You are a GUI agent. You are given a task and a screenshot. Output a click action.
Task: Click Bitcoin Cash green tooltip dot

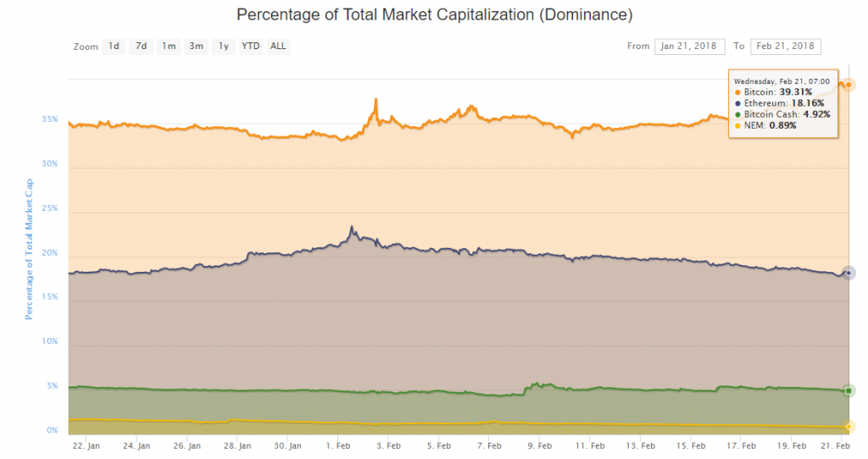point(737,114)
